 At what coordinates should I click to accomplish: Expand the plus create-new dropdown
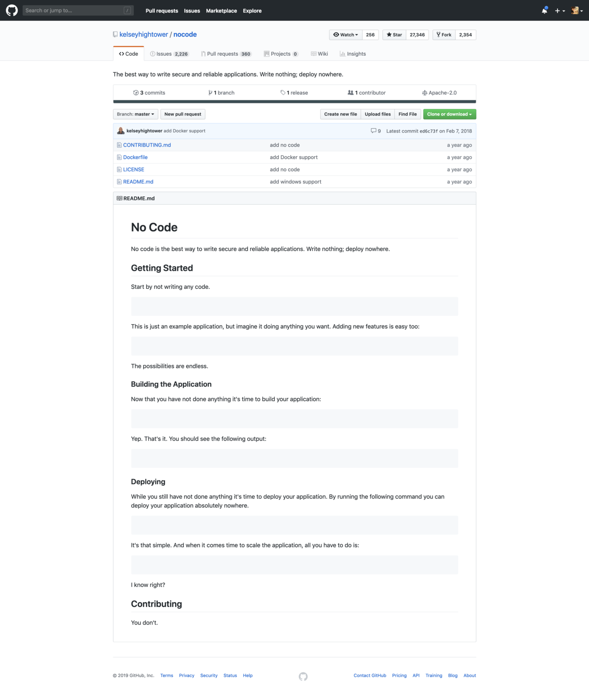click(x=560, y=10)
